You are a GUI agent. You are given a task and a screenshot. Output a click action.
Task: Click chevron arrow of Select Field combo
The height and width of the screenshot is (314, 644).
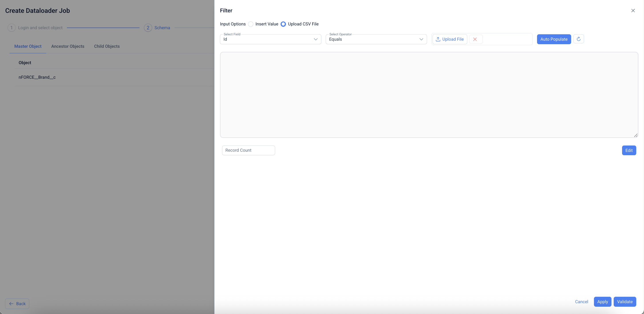[x=316, y=39]
